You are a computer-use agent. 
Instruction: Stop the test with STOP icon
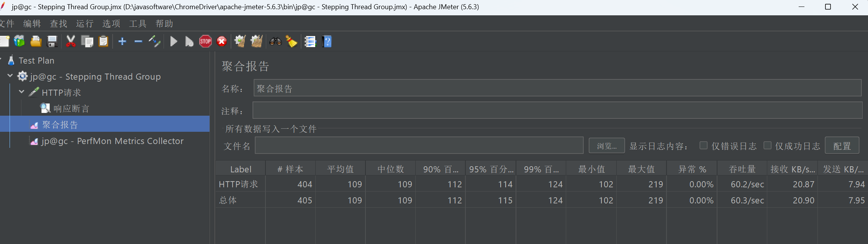pyautogui.click(x=205, y=41)
